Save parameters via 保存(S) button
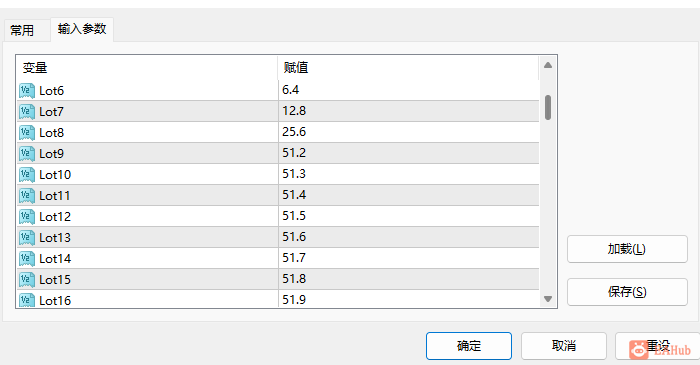This screenshot has height=365, width=700. click(627, 292)
